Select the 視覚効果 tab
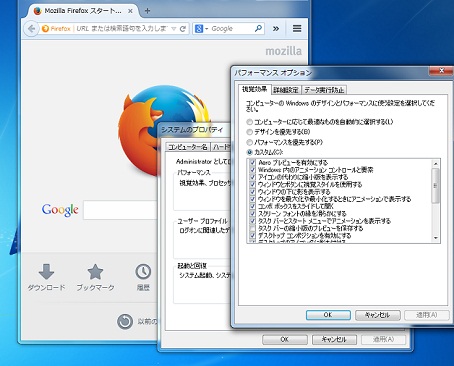The image size is (454, 366). pyautogui.click(x=254, y=89)
